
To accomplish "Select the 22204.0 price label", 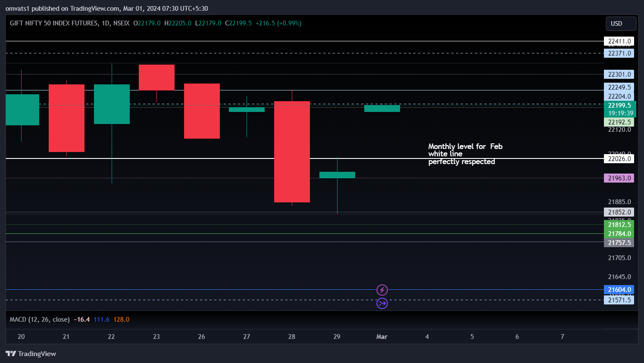I will pyautogui.click(x=619, y=96).
